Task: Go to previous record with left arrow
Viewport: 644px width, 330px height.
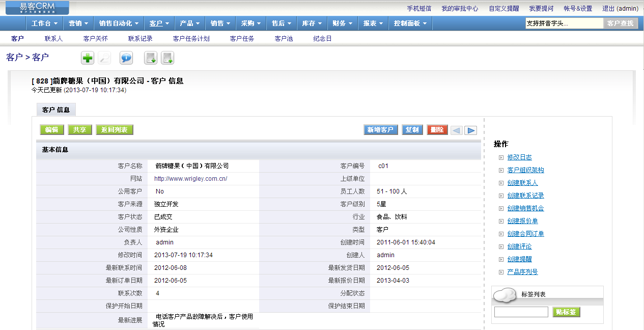Action: (x=456, y=130)
